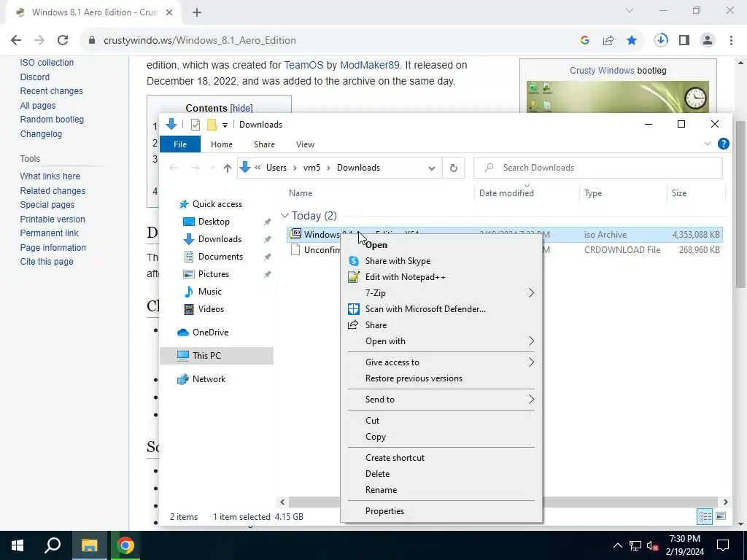Open a new Chrome tab
The height and width of the screenshot is (560, 747).
coord(197,12)
